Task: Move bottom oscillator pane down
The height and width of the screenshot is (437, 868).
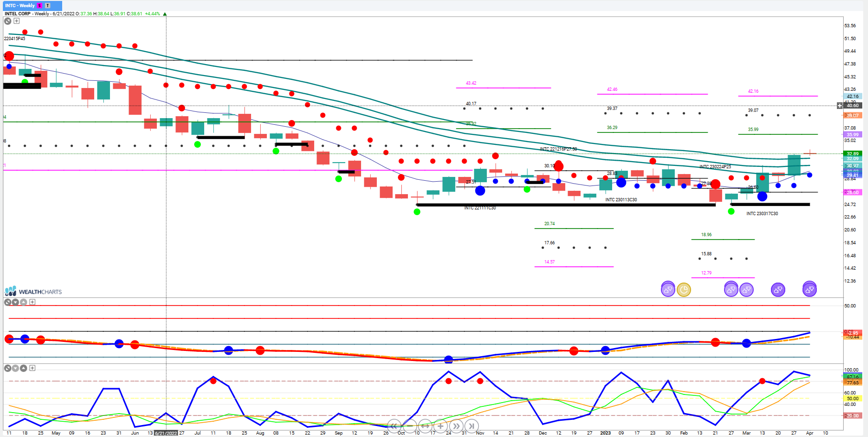Action: pos(15,368)
